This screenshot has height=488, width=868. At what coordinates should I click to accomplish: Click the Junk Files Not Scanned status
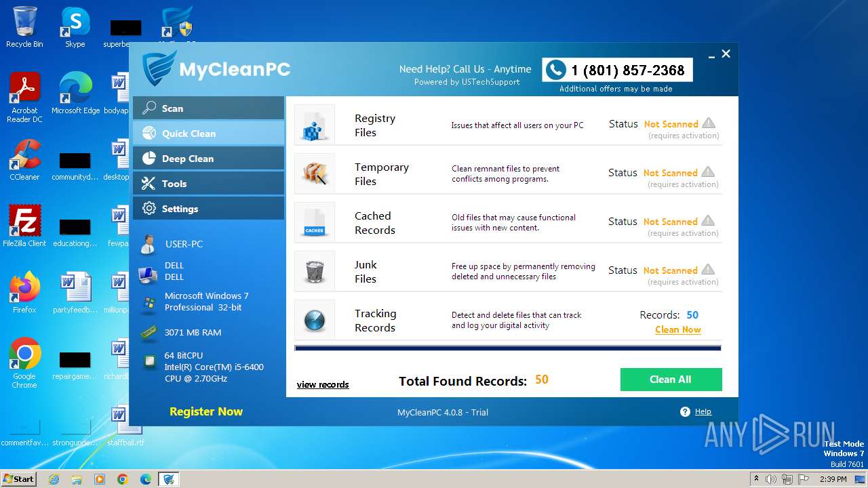(x=670, y=270)
